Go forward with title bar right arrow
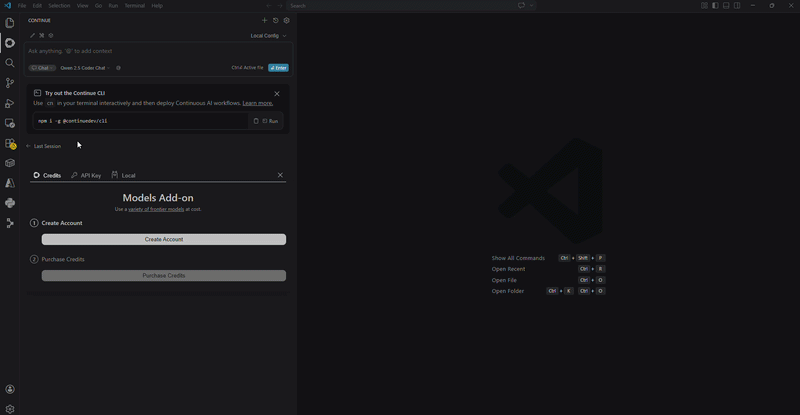 point(280,6)
